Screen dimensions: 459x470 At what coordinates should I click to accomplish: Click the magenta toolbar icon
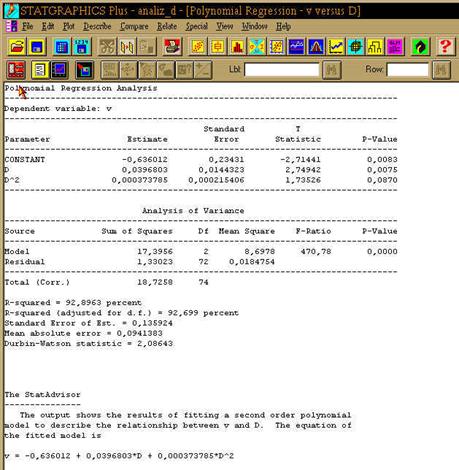point(395,47)
